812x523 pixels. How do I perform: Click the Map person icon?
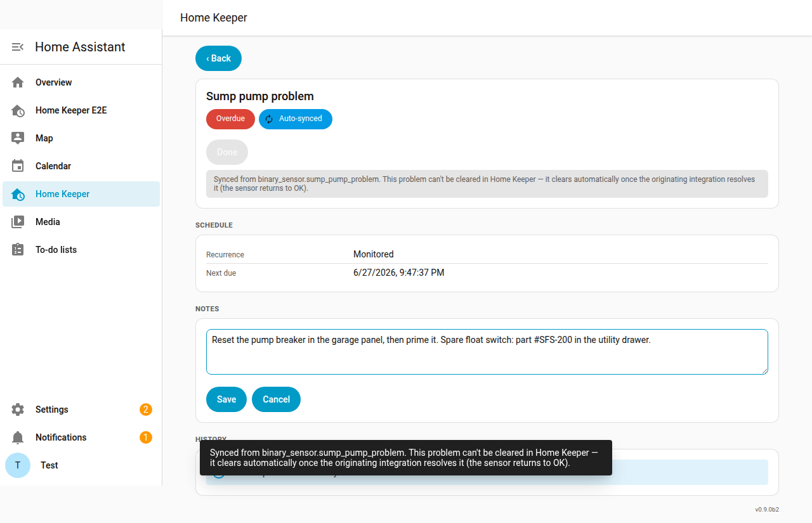click(18, 138)
